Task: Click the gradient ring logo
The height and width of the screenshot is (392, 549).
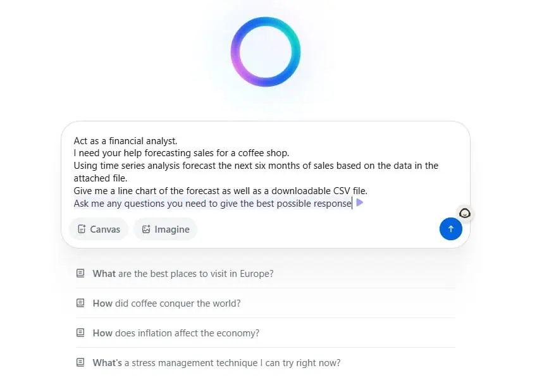Action: point(266,52)
